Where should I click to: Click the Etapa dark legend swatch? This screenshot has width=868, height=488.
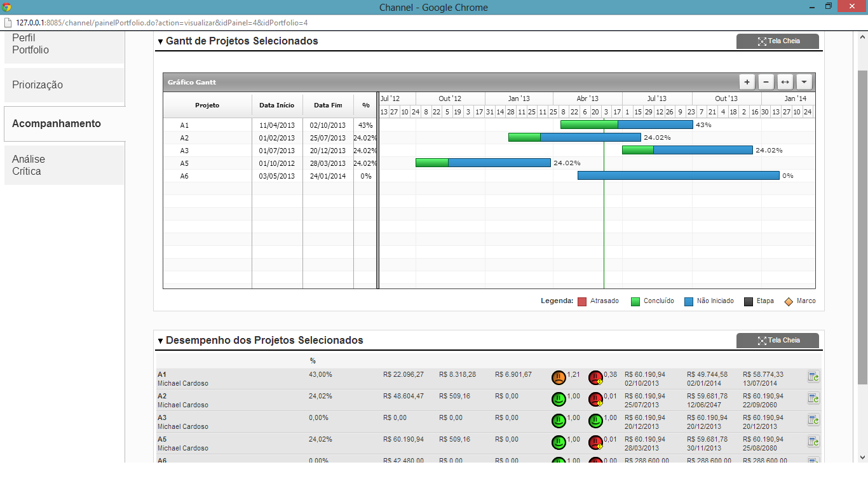pos(749,302)
